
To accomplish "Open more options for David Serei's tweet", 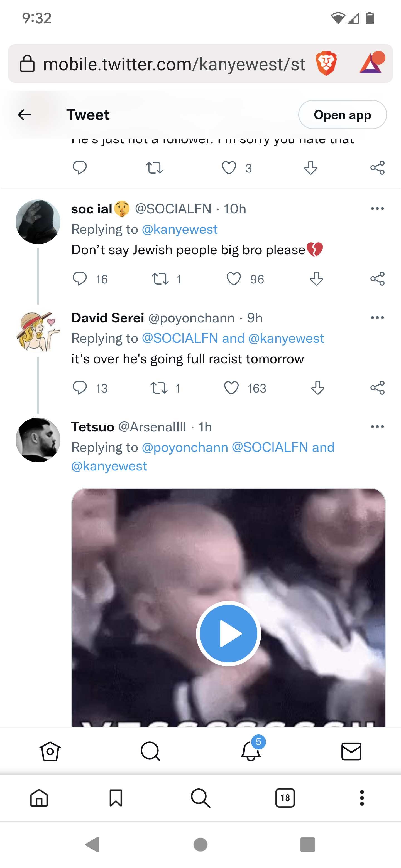I will 377,317.
